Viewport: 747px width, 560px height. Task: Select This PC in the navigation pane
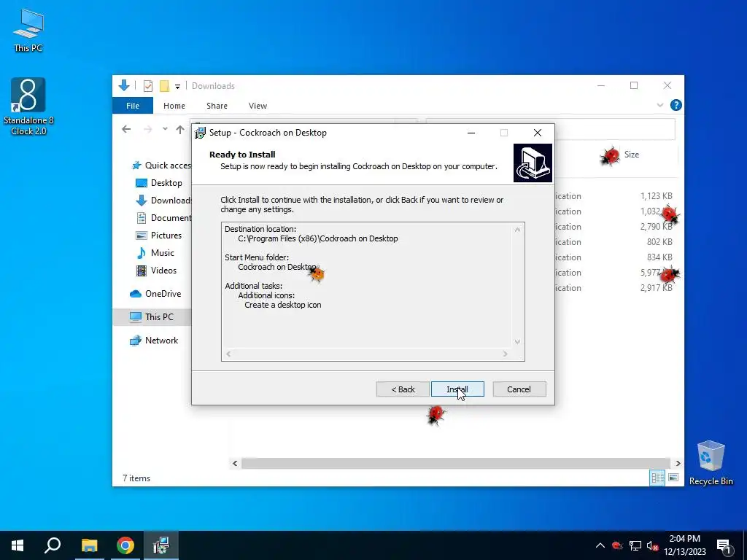pos(152,317)
